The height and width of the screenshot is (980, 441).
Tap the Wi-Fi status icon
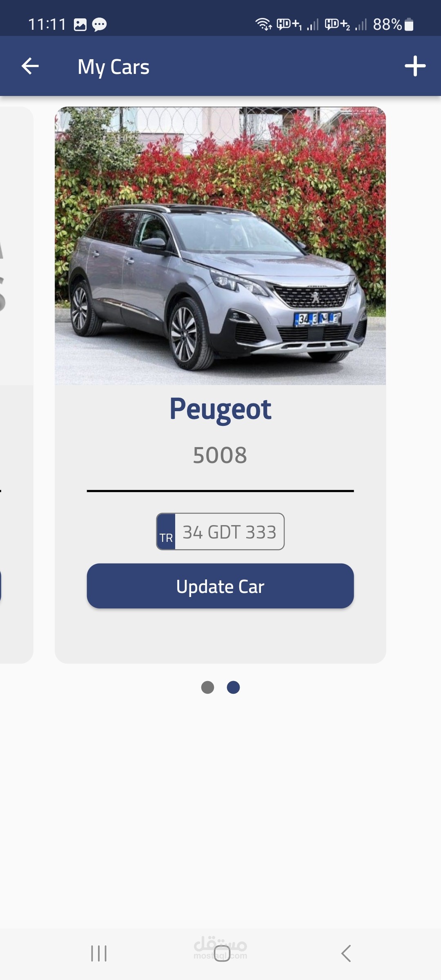(x=264, y=24)
